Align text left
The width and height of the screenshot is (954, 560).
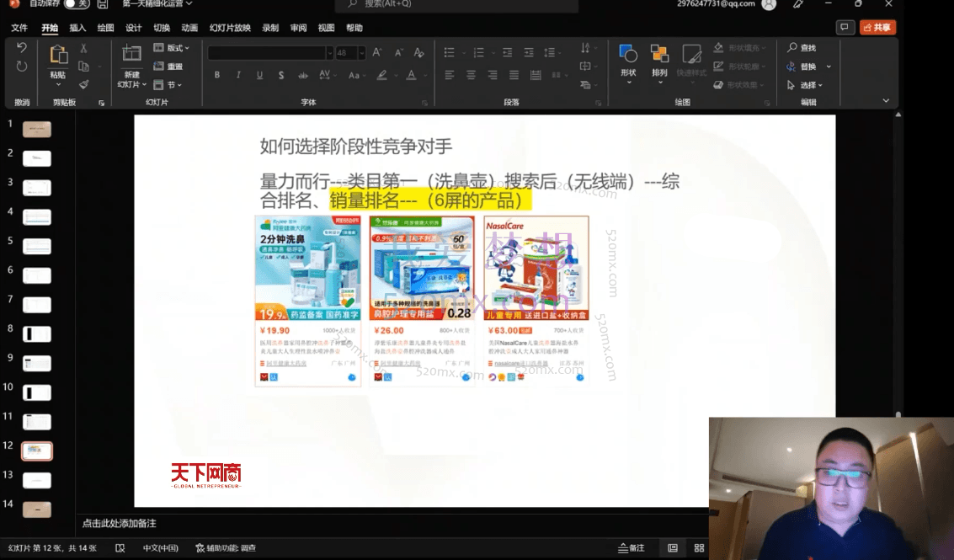[x=450, y=76]
